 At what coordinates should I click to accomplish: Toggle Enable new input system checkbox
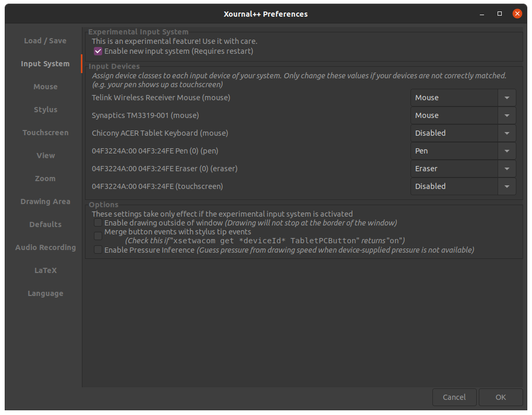tap(98, 51)
